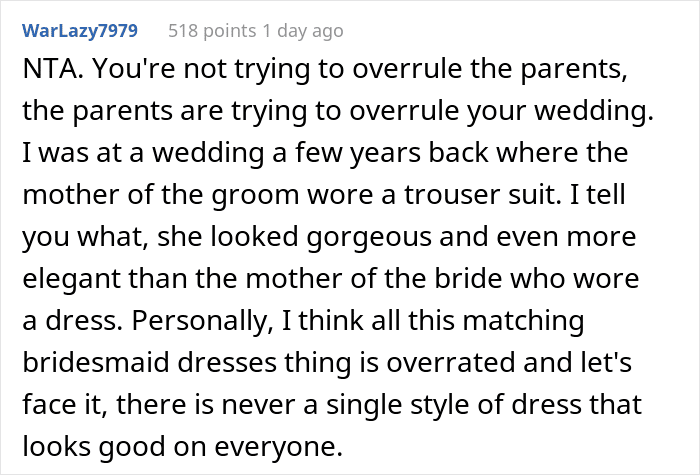Click the word 'elegant' in the comment
Screen dimensions: 700x475
click(x=72, y=279)
